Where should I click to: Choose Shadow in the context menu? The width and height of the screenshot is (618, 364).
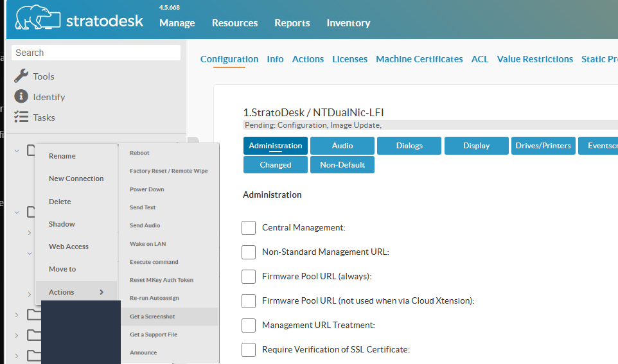(x=62, y=224)
